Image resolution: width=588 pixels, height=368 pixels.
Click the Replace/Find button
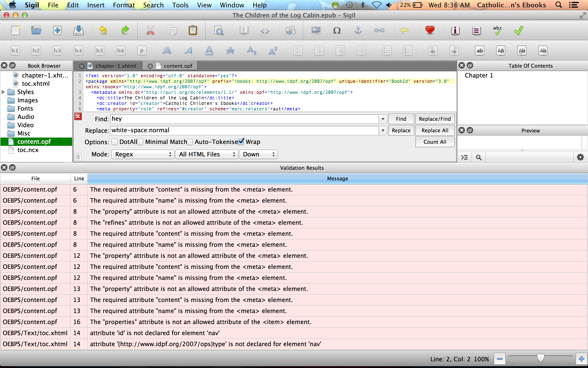click(435, 119)
